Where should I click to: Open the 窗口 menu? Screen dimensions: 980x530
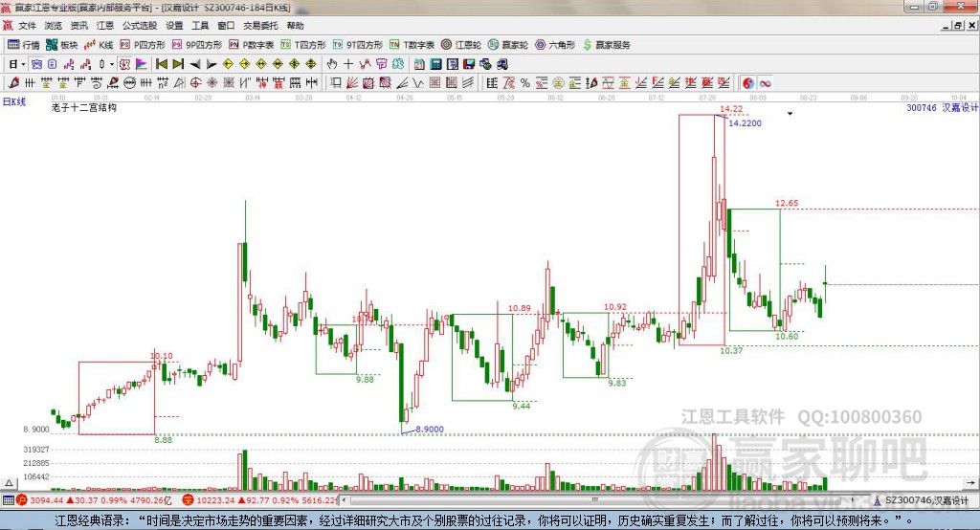click(226, 26)
